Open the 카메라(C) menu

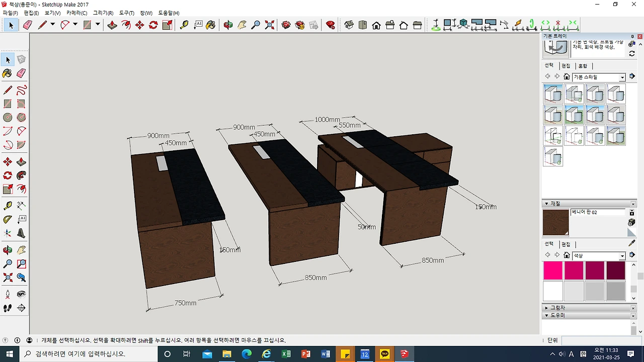[76, 13]
